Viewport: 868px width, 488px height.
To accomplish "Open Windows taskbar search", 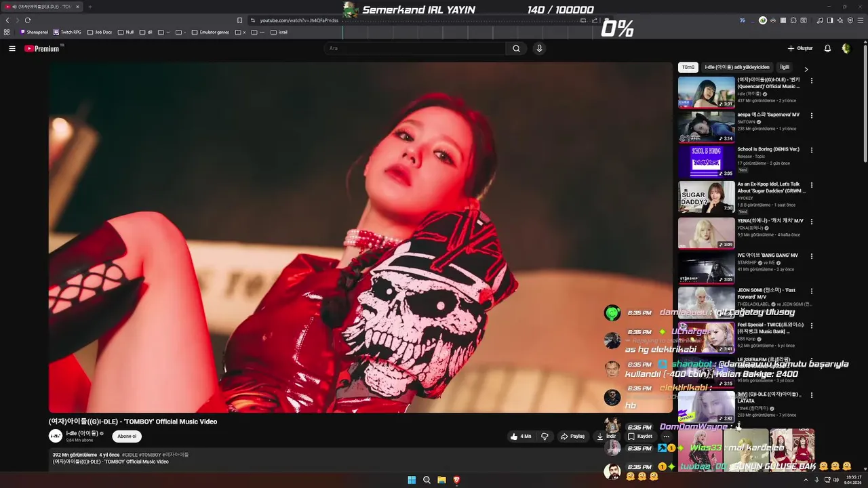I will pos(427,480).
